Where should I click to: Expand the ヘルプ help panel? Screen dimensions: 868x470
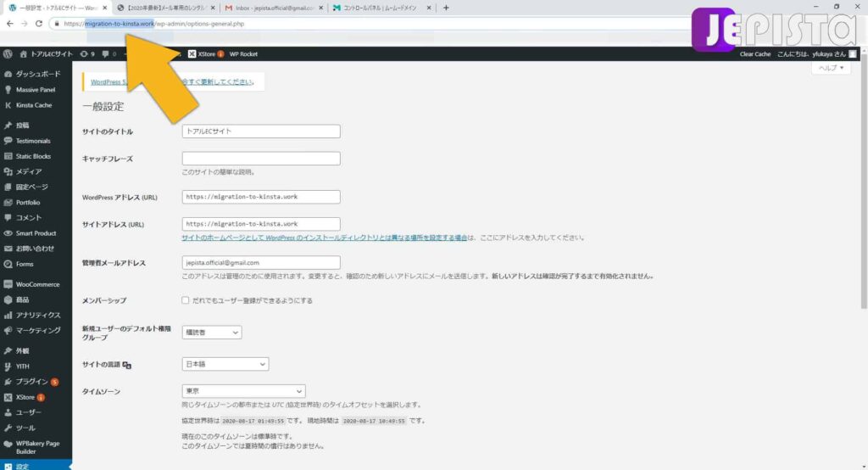[x=831, y=68]
